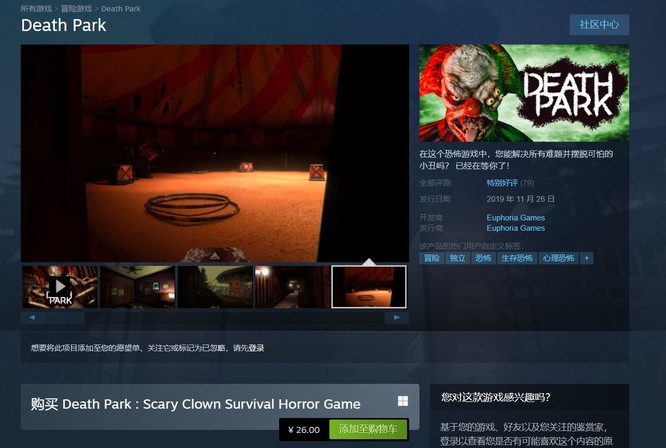Image resolution: width=666 pixels, height=448 pixels.
Task: Click the Windows platform icon
Action: tap(402, 401)
